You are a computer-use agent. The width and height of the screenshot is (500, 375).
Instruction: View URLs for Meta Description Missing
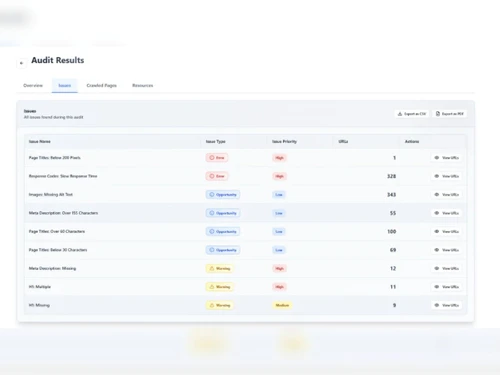[x=447, y=268]
